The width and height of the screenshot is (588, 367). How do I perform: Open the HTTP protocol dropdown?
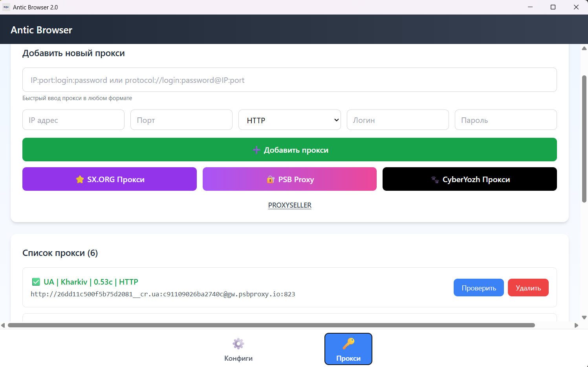click(x=289, y=120)
